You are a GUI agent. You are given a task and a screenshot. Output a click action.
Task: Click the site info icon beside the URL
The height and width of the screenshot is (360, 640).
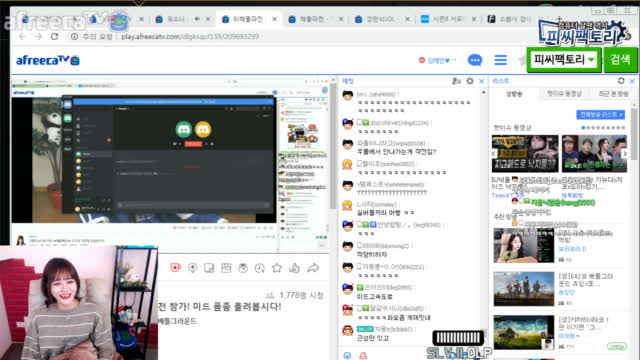(74, 37)
